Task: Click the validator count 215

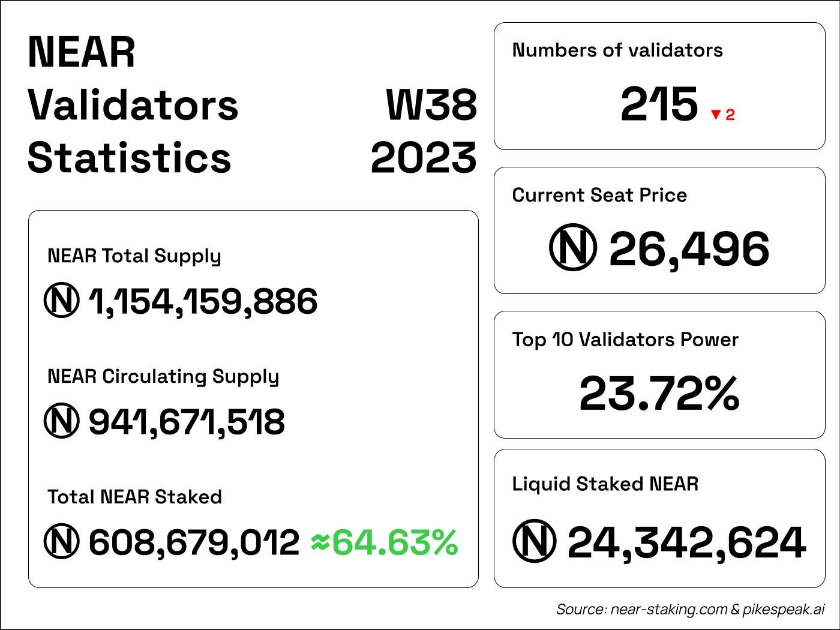Action: pyautogui.click(x=659, y=104)
